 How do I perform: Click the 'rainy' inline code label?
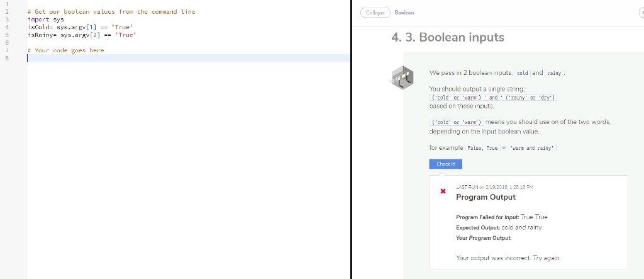554,73
